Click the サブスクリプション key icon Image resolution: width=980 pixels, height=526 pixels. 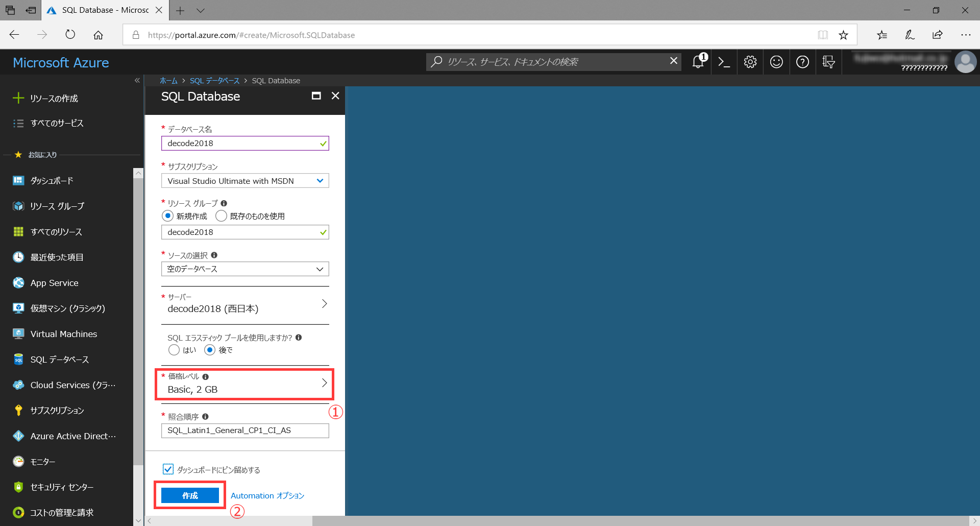click(18, 410)
